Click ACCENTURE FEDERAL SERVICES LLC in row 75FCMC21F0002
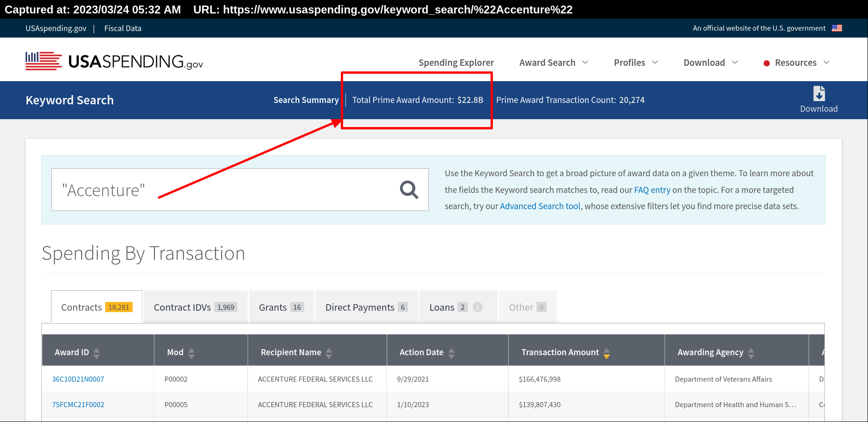The height and width of the screenshot is (422, 868). click(x=315, y=404)
